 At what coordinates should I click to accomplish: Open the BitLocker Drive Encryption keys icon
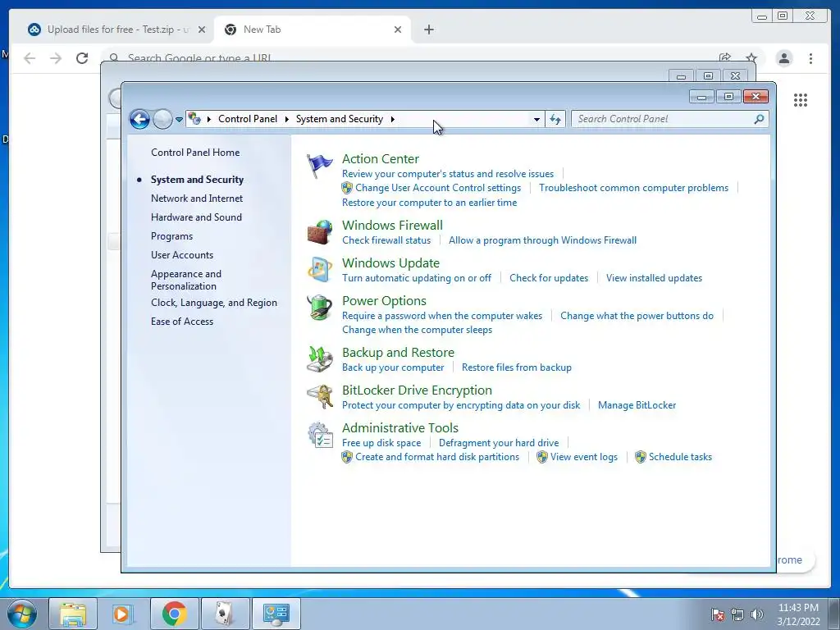[x=320, y=398]
